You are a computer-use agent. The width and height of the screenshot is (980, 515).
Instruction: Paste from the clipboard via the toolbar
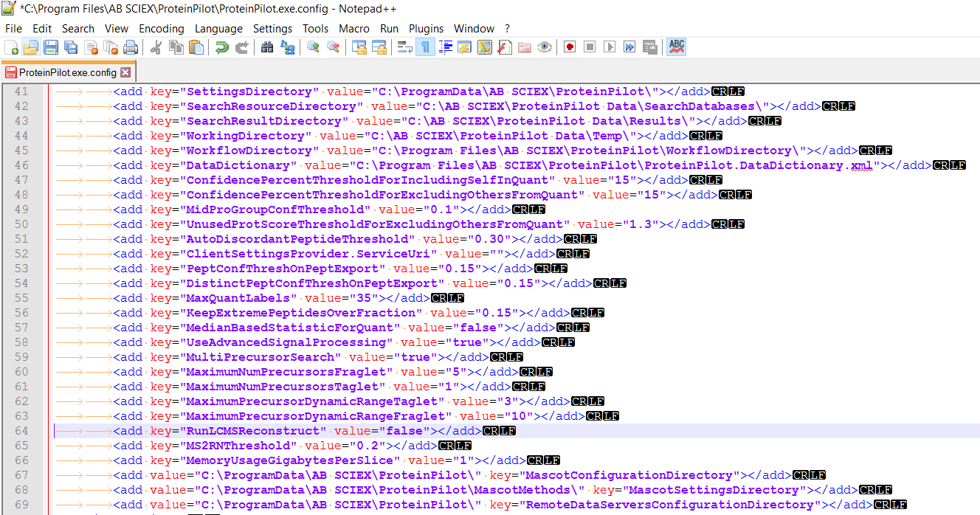196,47
